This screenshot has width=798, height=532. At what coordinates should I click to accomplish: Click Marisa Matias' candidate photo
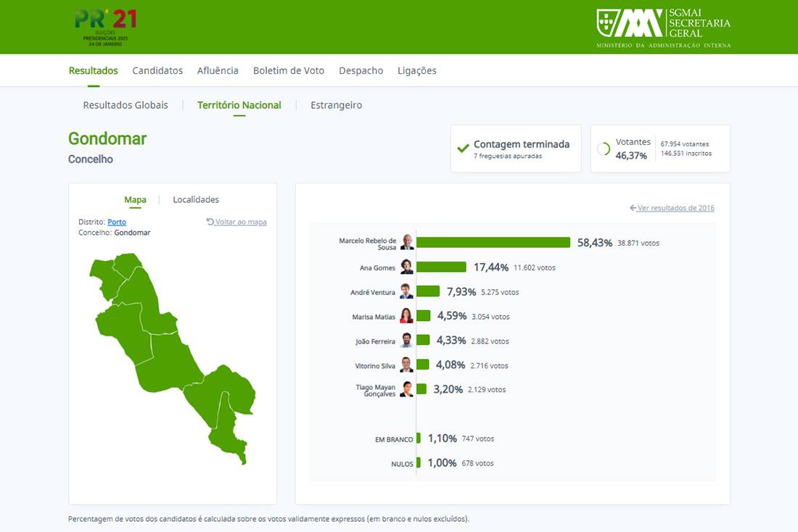click(x=407, y=316)
